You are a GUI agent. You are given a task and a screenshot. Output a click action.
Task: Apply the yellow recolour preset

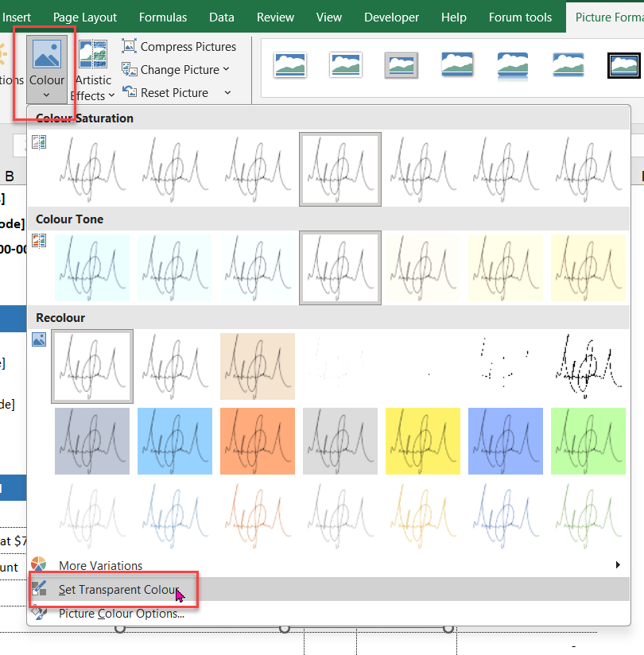point(423,441)
